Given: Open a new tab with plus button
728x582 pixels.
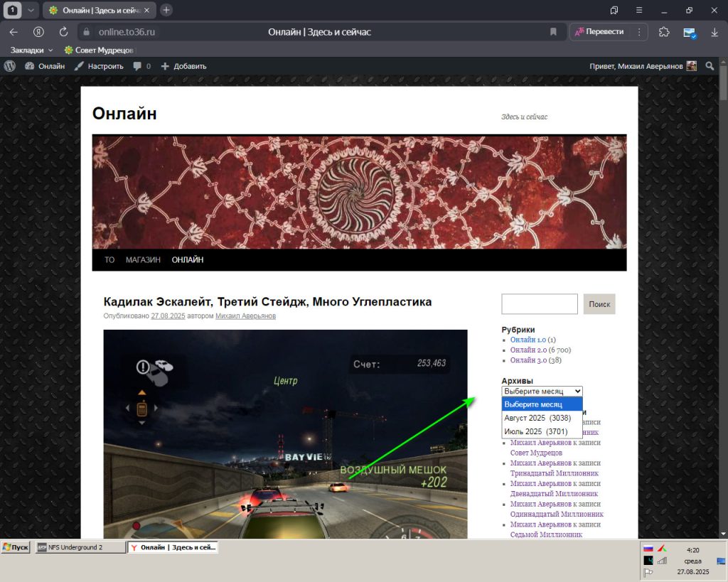Looking at the screenshot, I should tap(166, 10).
